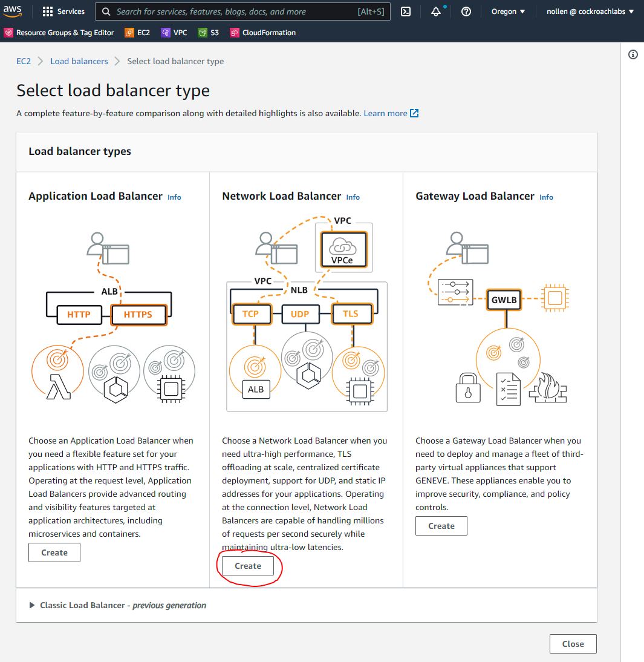Close the load balancer type page
The image size is (644, 662).
[573, 644]
